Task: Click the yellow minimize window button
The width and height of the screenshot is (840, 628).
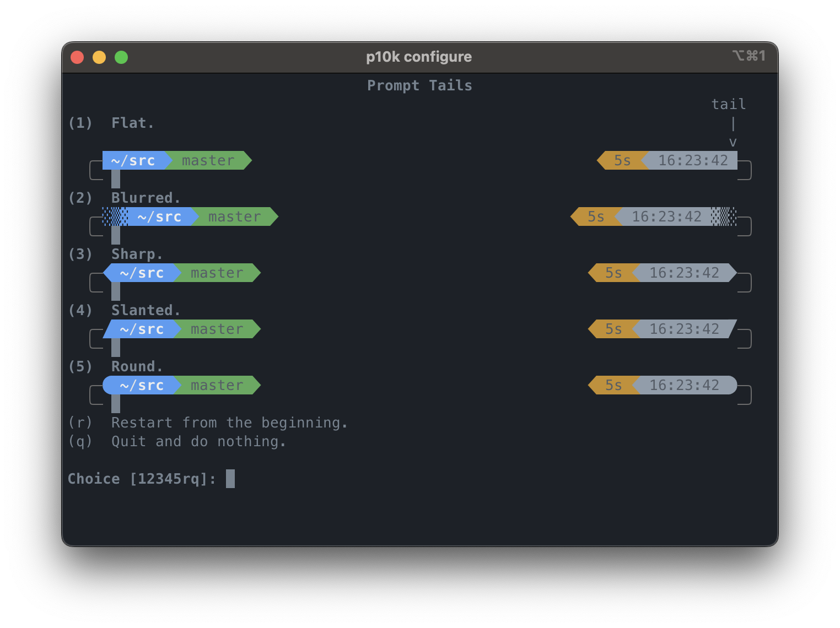Action: (x=99, y=57)
